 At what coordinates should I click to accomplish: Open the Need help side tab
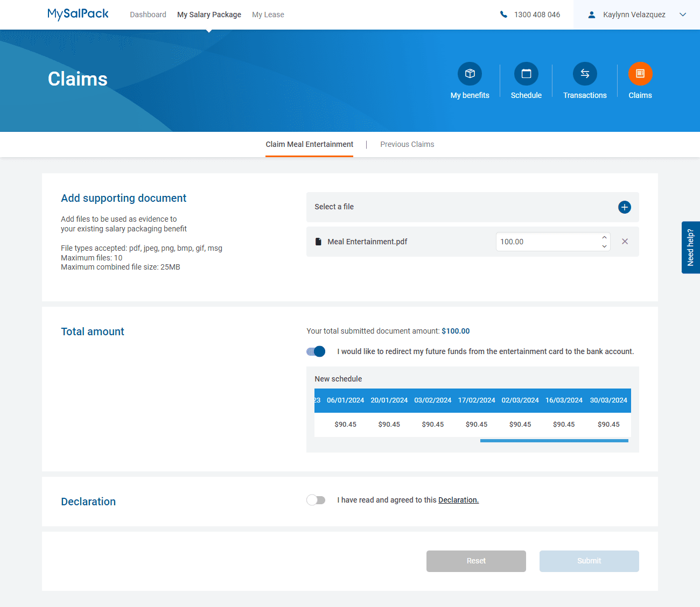pyautogui.click(x=691, y=248)
